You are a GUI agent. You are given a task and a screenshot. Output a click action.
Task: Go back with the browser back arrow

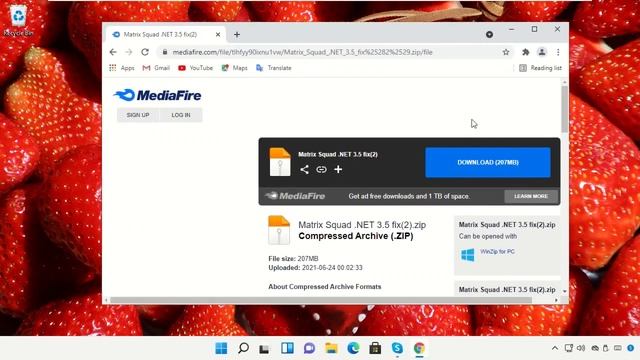[x=113, y=52]
